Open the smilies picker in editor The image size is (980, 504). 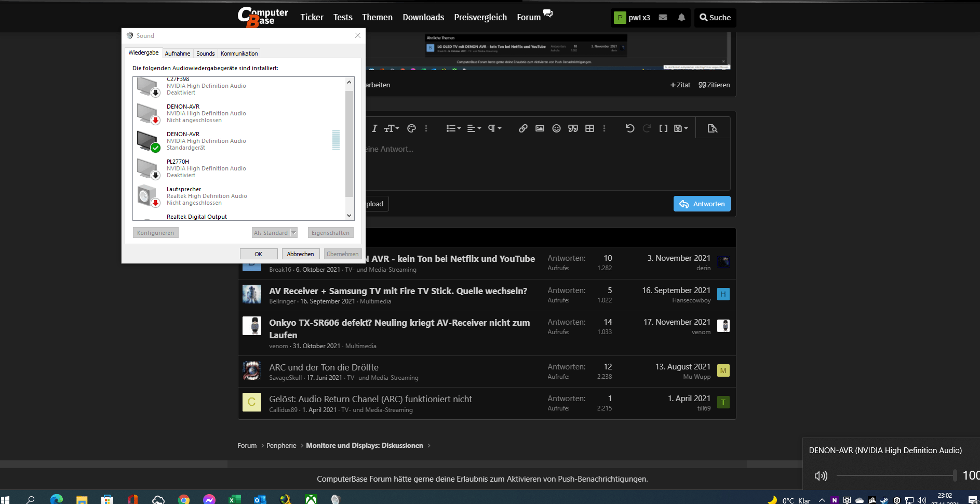click(x=556, y=128)
